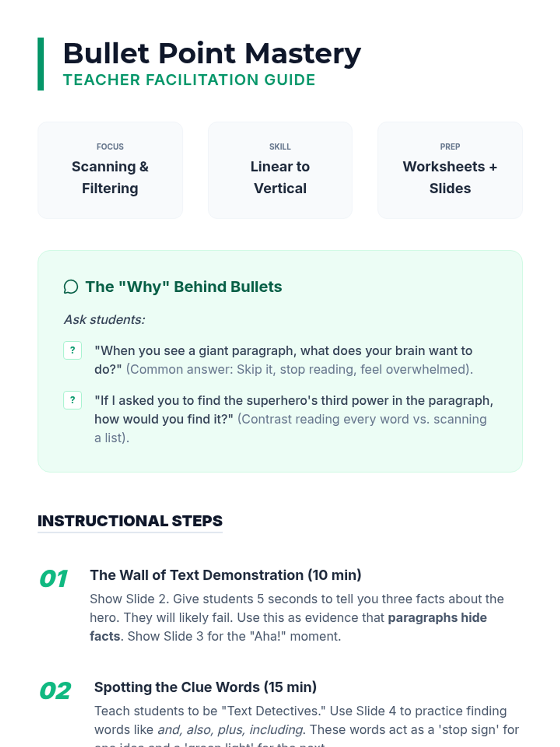This screenshot has height=747, width=560.
Task: Click the Spotting the Clue Words heading
Action: pos(205,687)
